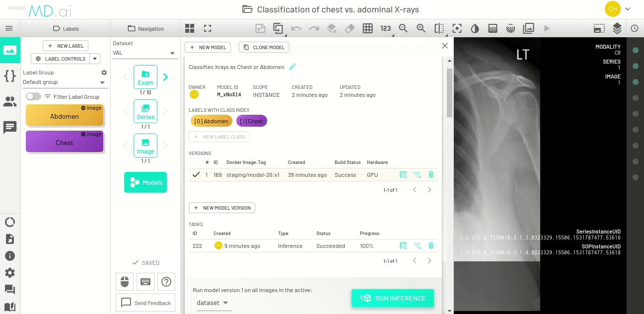Open the history clock icon

[x=635, y=28]
